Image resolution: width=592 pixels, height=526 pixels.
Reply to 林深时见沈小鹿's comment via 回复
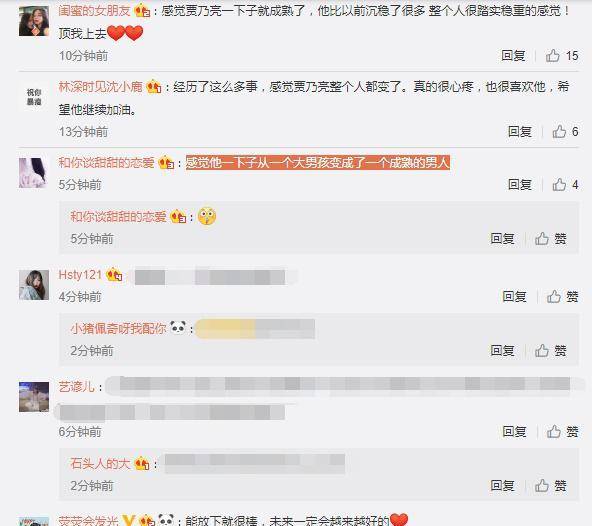(520, 132)
